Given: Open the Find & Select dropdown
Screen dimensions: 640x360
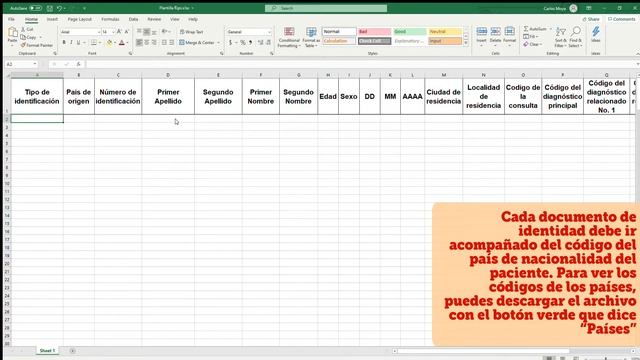Looking at the screenshot, I should coord(575,37).
